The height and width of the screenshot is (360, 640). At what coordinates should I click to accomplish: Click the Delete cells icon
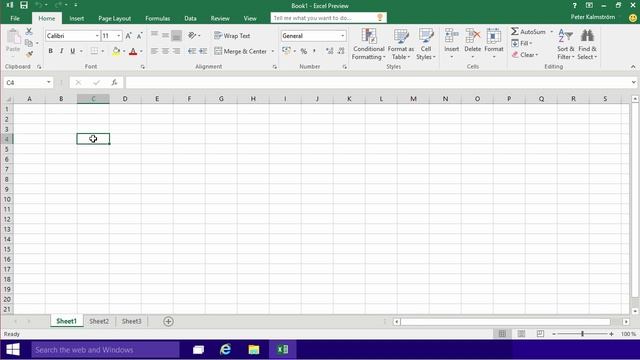(472, 37)
